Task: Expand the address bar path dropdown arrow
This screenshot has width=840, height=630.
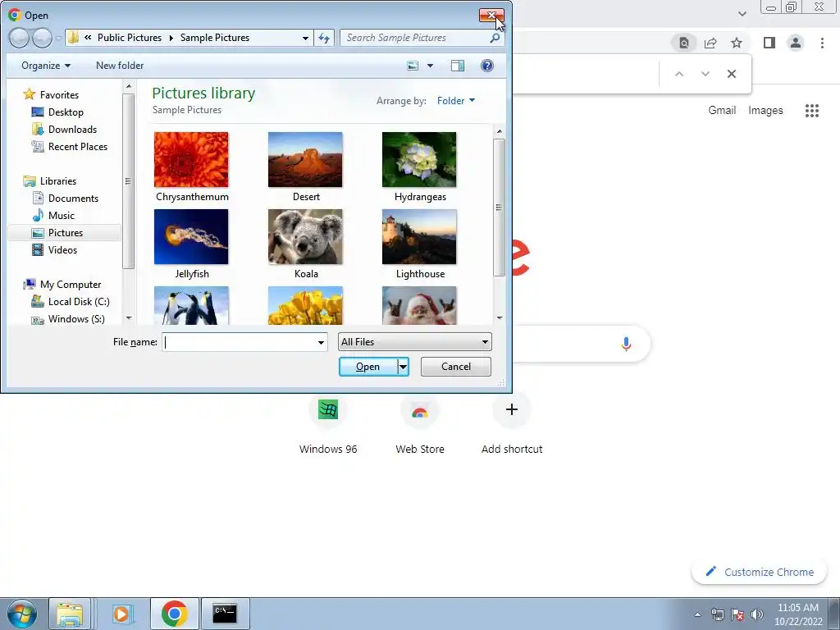Action: click(x=305, y=38)
